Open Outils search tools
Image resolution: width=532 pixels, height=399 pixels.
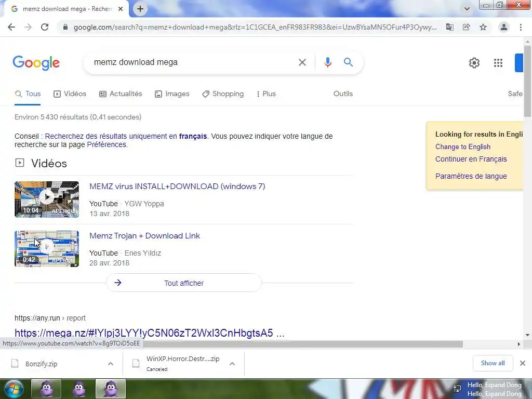coord(343,94)
